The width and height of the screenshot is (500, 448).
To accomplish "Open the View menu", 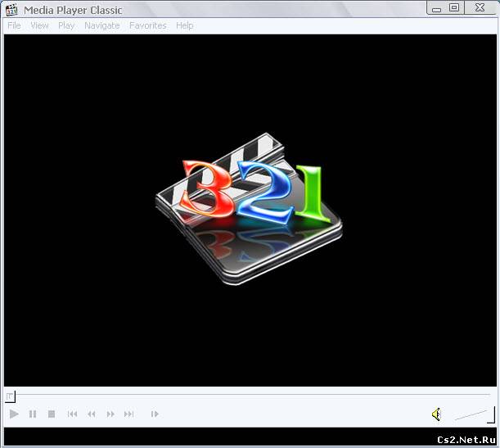I will [39, 25].
